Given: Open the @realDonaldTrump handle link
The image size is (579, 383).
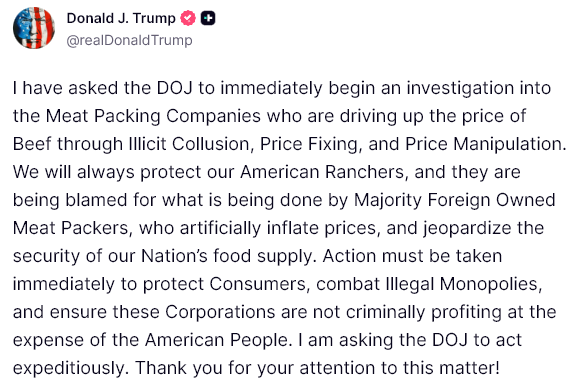Looking at the screenshot, I should coord(129,40).
